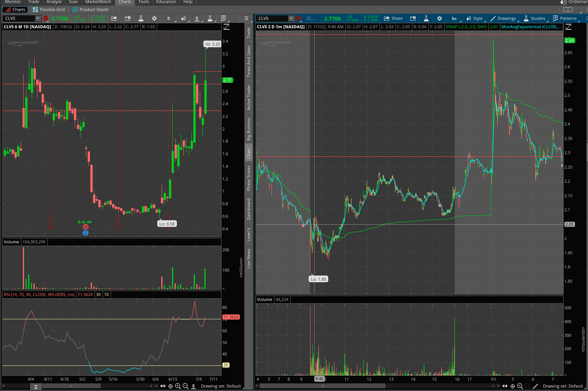Viewport: 588px width, 391px height.
Task: Click the crosshair/pan icon below the left chart
Action: coord(170,386)
